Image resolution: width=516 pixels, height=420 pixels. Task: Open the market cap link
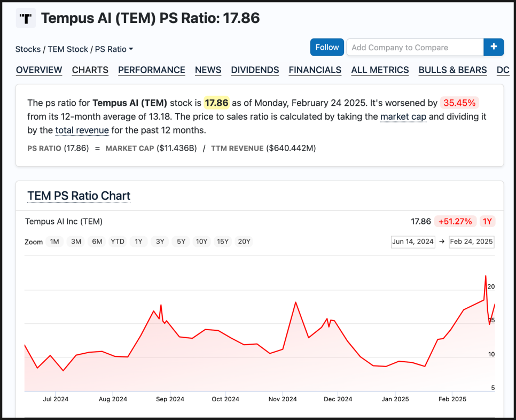coord(403,116)
